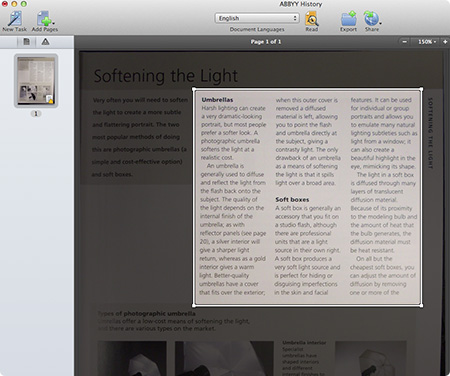
Task: Click the Add Pages icon
Action: tap(43, 19)
